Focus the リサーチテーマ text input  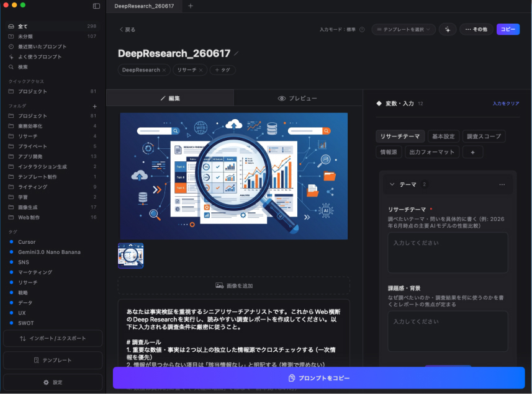click(x=448, y=253)
